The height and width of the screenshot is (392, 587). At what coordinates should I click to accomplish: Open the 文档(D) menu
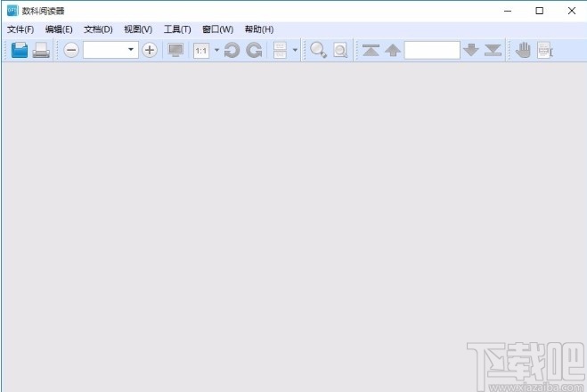tap(98, 29)
